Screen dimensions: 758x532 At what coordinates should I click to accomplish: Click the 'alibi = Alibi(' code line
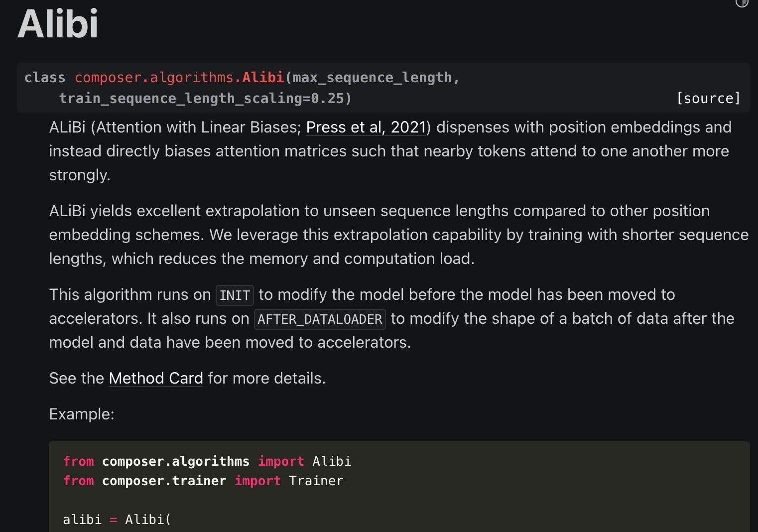pyautogui.click(x=117, y=520)
